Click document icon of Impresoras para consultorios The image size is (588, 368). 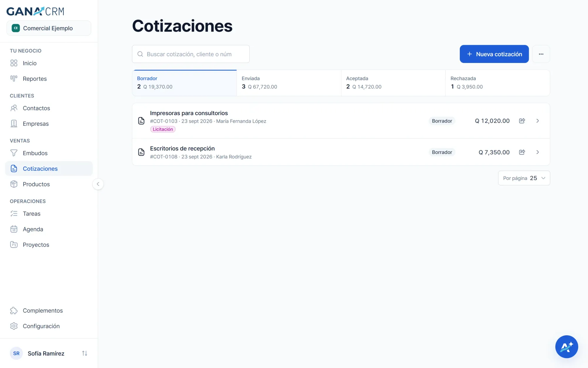[141, 121]
